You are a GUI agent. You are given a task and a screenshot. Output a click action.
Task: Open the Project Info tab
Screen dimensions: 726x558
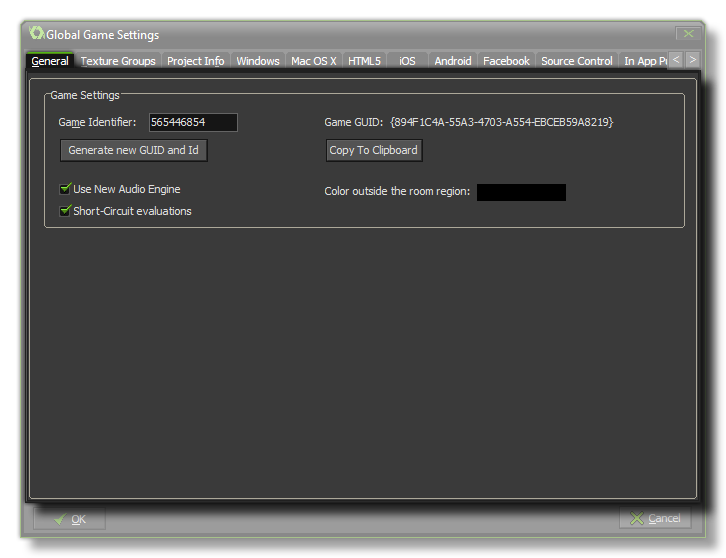pos(195,61)
